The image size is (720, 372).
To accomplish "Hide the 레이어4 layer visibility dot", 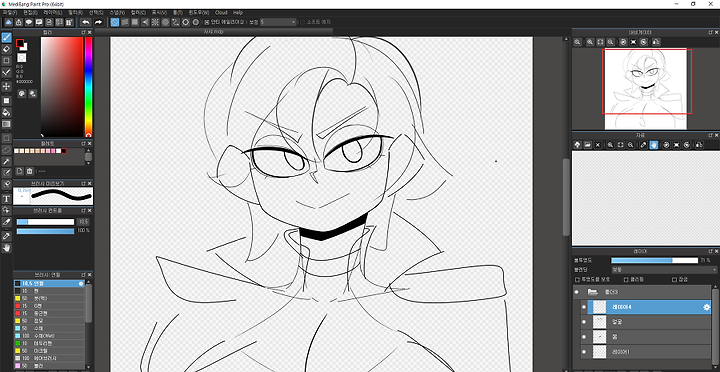I will point(584,307).
